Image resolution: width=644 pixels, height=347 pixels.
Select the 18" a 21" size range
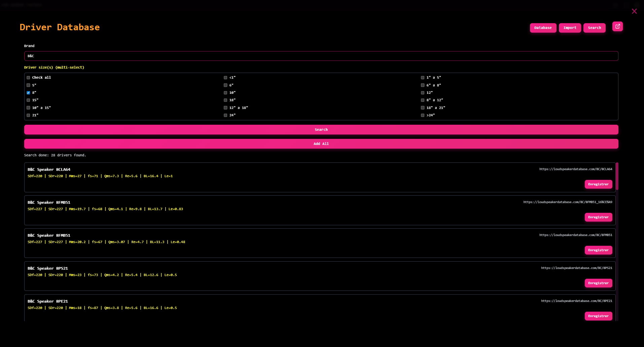423,108
